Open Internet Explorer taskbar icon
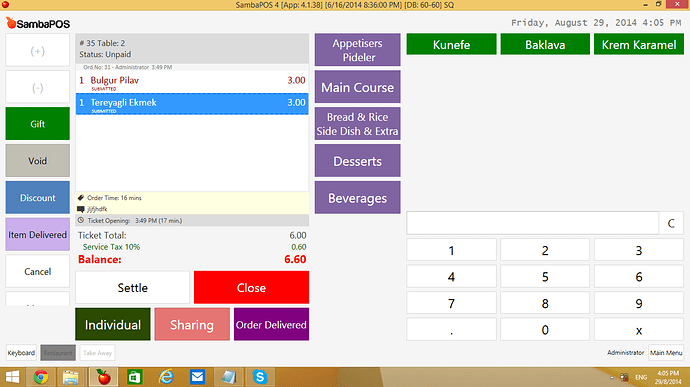Viewport: 690px width, 387px height. click(166, 377)
